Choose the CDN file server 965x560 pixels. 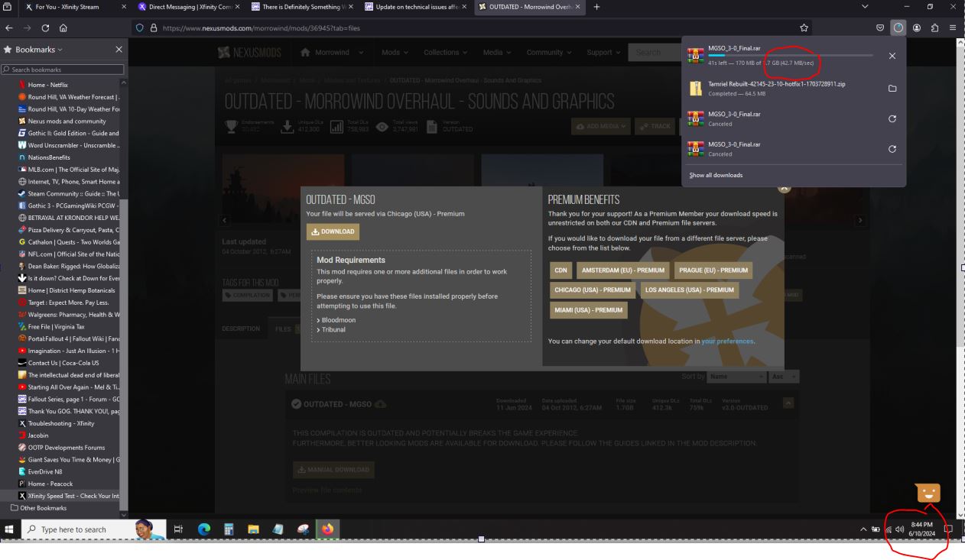coord(560,270)
